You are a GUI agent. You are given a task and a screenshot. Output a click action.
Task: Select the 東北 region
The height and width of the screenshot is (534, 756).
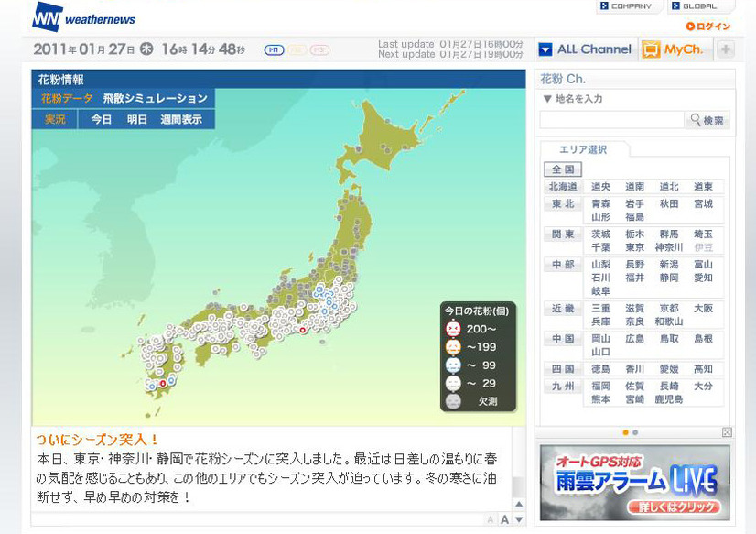coord(563,204)
